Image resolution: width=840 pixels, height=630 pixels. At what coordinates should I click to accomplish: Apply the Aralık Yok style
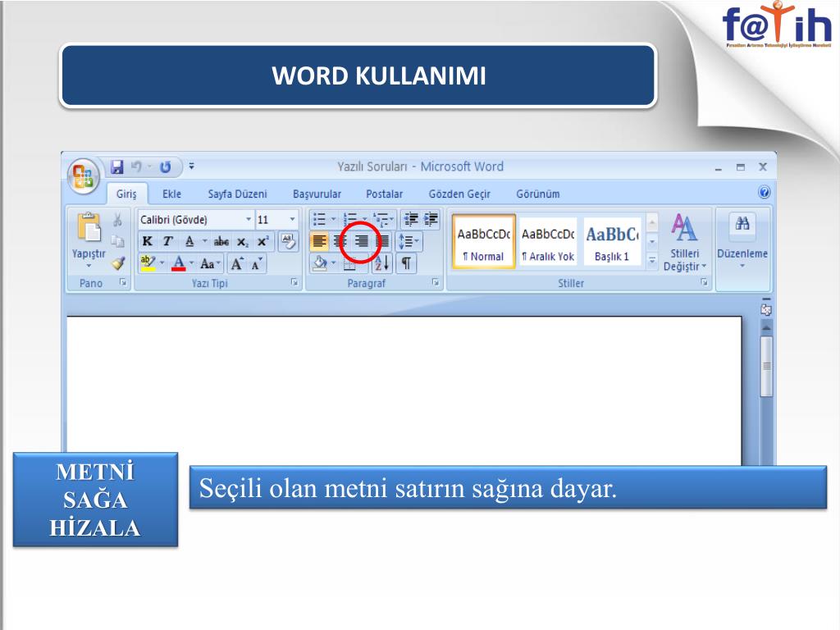click(548, 241)
